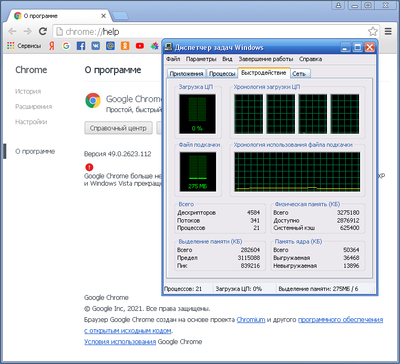Minimize the Task Manager window
This screenshot has width=400, height=364.
pyautogui.click(x=346, y=47)
